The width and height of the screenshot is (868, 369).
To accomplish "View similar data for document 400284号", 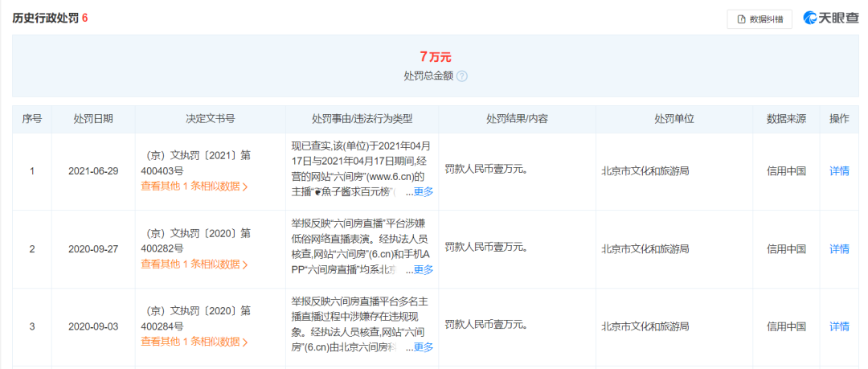I will click(x=194, y=342).
